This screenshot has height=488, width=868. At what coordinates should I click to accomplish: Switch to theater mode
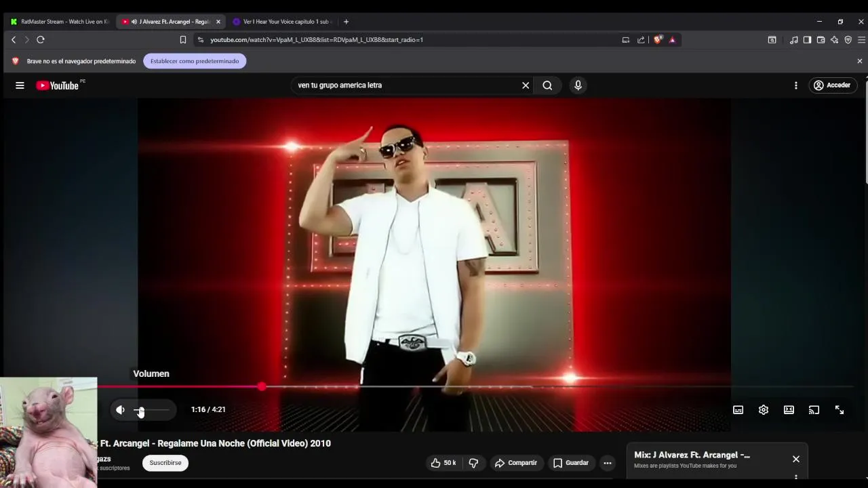click(x=789, y=409)
